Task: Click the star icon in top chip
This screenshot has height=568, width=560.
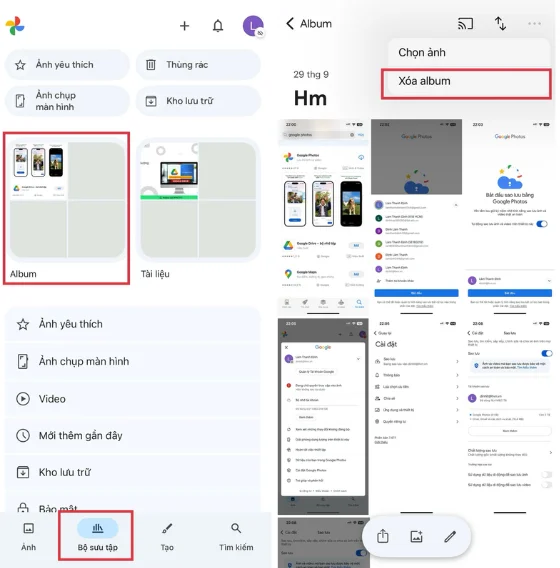Action: tap(20, 65)
